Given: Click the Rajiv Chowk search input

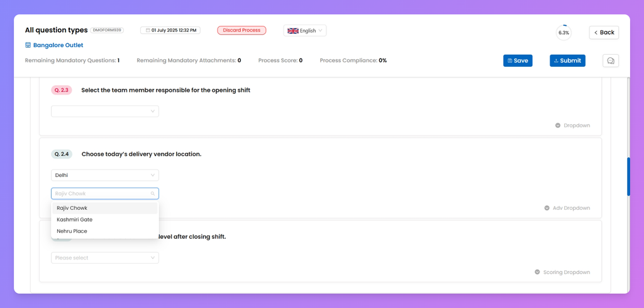Looking at the screenshot, I should coord(105,193).
